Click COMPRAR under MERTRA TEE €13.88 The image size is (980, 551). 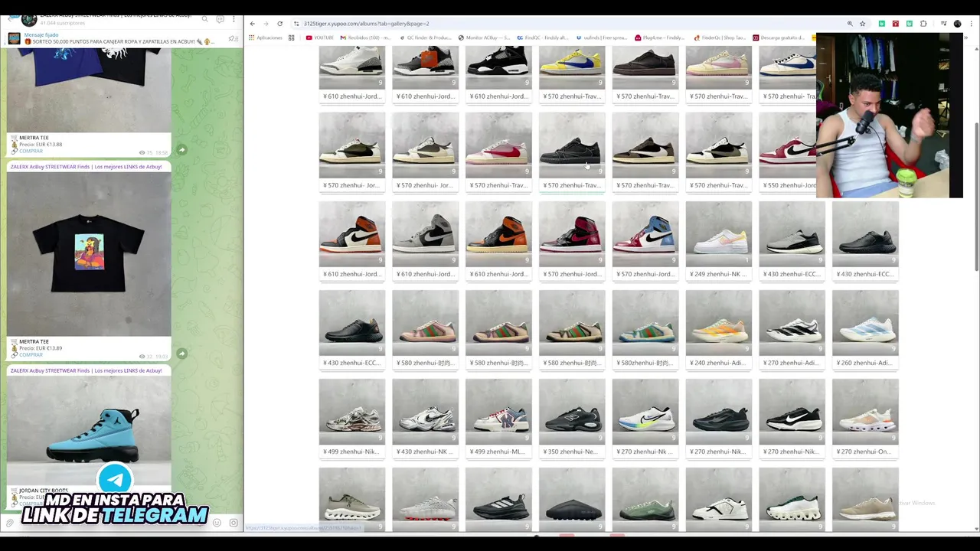(x=31, y=151)
